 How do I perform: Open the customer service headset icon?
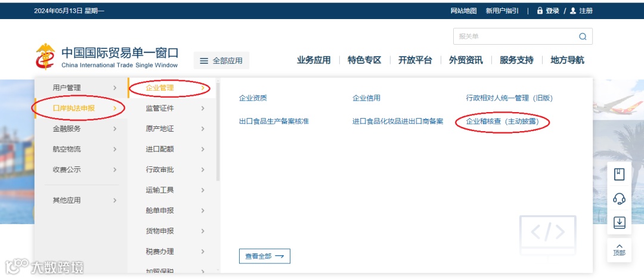[619, 199]
